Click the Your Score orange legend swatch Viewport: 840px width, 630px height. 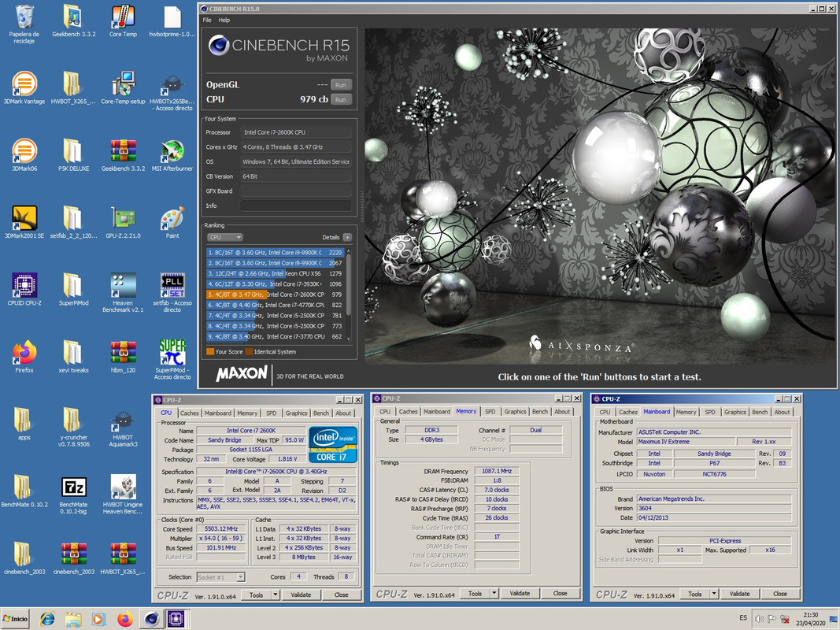210,352
